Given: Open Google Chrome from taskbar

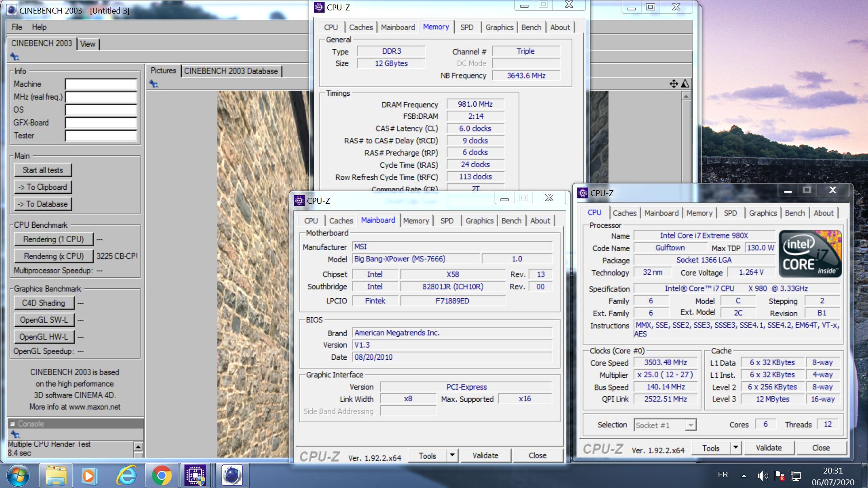Looking at the screenshot, I should pos(161,475).
